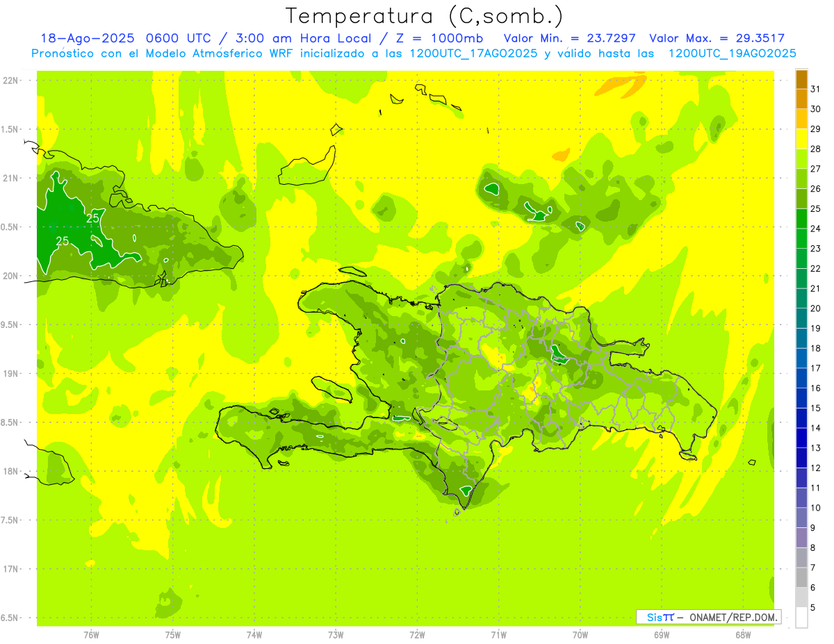The height and width of the screenshot is (644, 834).
Task: Pick the green swatch between 26 and 27
Action: point(801,179)
